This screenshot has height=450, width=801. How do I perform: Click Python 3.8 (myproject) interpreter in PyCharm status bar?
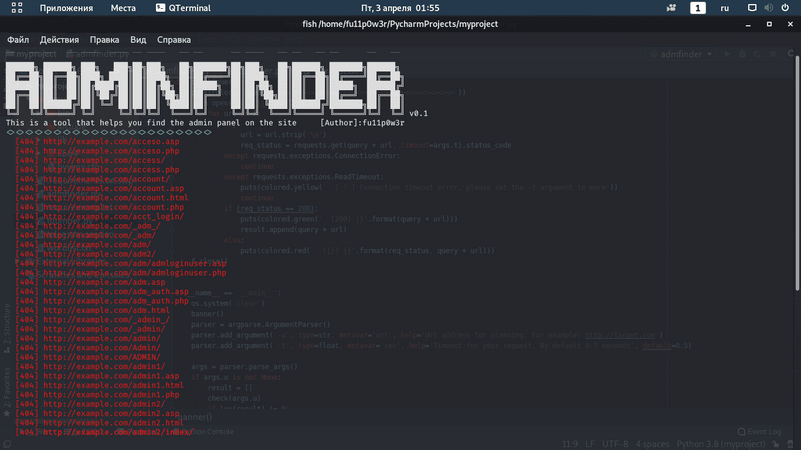pyautogui.click(x=721, y=444)
